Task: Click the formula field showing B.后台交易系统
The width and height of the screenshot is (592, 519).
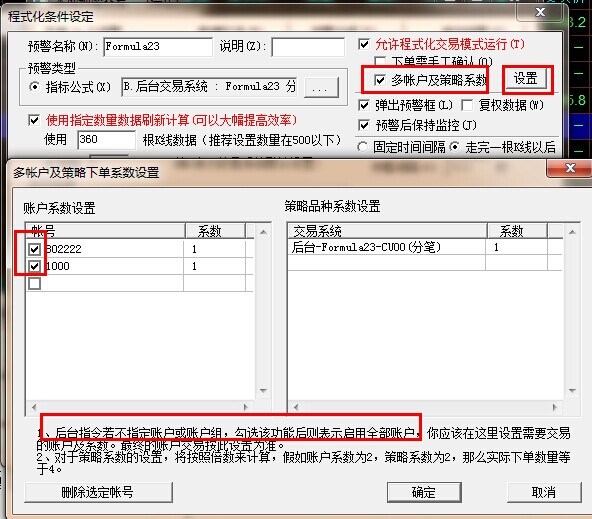Action: click(210, 87)
